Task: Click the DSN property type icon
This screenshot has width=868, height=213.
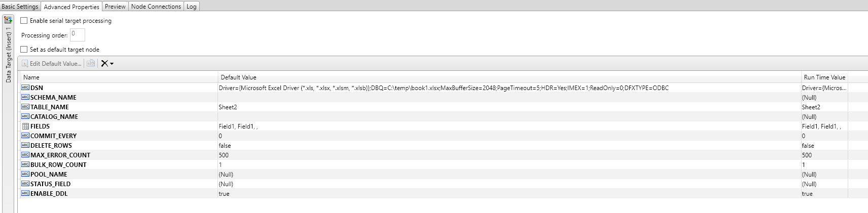Action: tap(25, 88)
